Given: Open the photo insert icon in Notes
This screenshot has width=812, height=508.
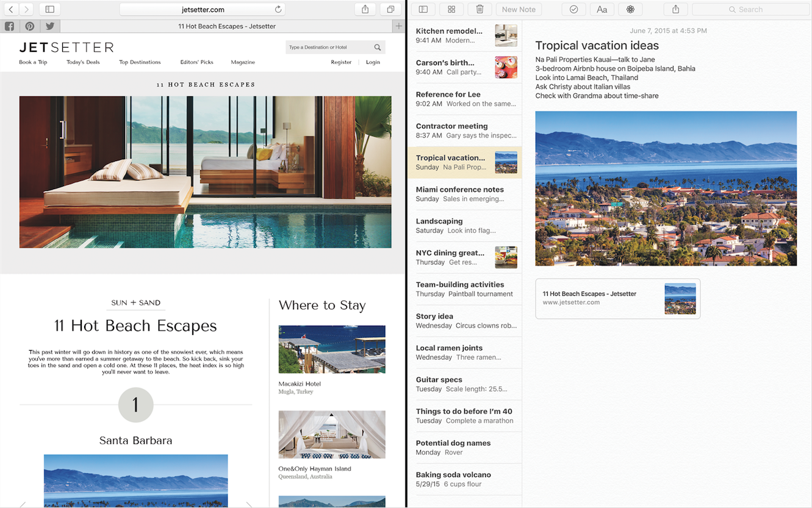Looking at the screenshot, I should [x=630, y=9].
